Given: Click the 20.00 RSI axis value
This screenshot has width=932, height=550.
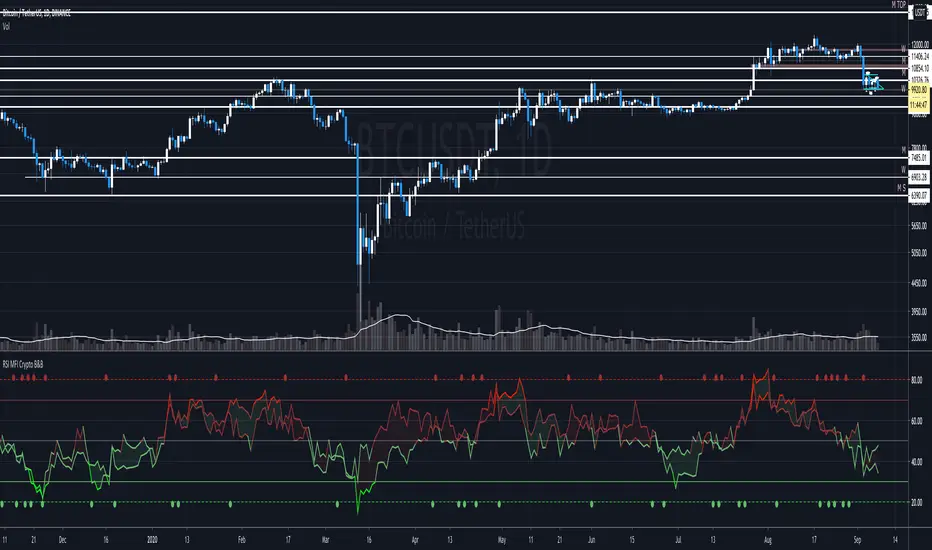Looking at the screenshot, I should point(917,502).
